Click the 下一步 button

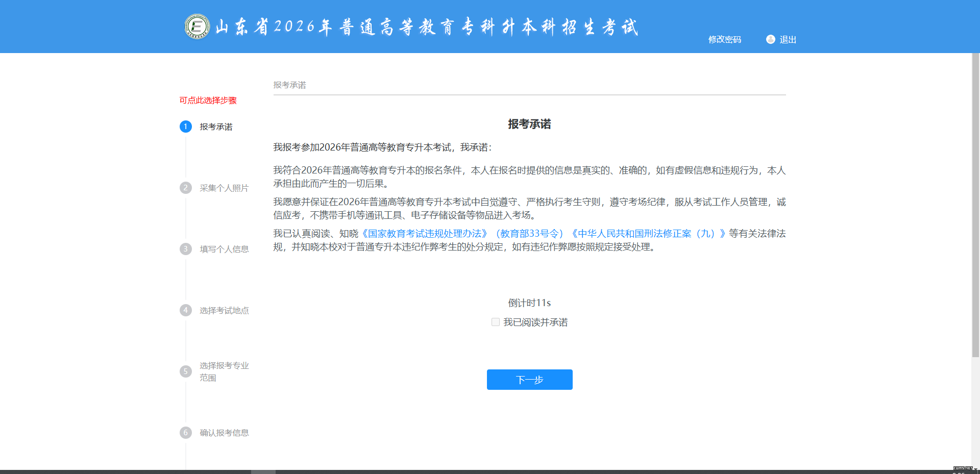tap(529, 380)
